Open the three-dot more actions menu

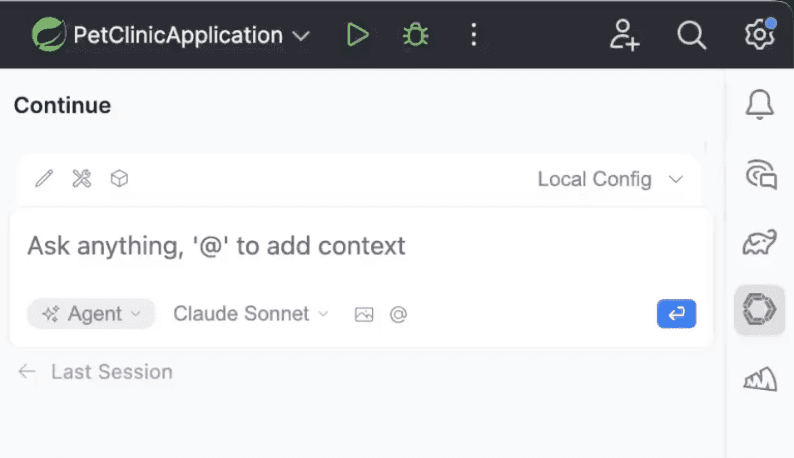tap(473, 35)
